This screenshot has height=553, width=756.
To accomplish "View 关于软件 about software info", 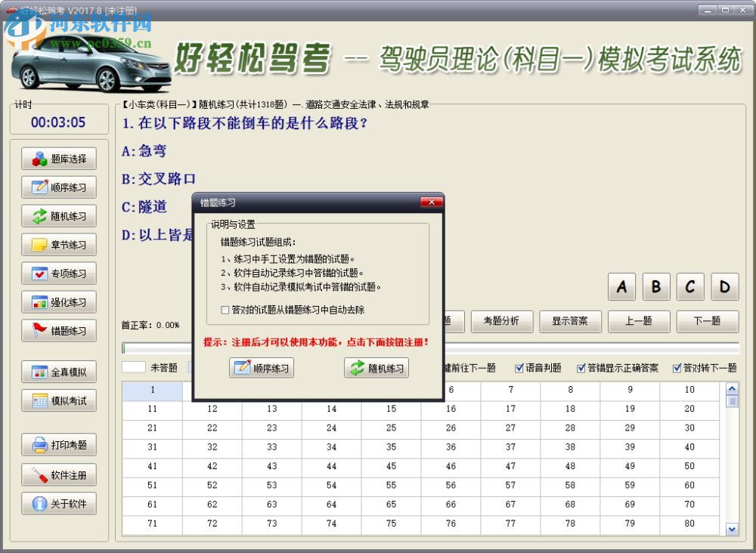I will pyautogui.click(x=58, y=503).
